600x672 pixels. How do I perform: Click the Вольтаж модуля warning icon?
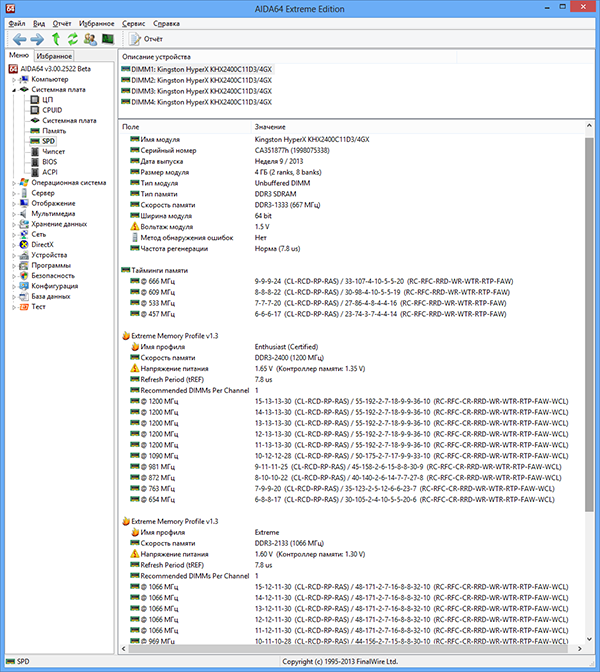[x=135, y=226]
